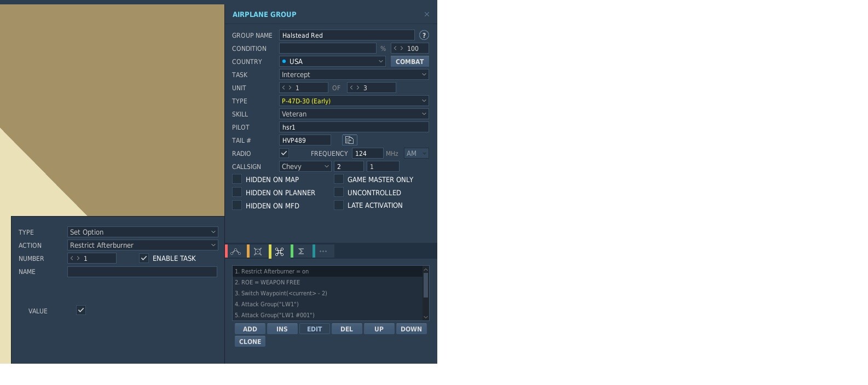
Task: Click the CONDITION percentage slider bar
Action: [327, 48]
